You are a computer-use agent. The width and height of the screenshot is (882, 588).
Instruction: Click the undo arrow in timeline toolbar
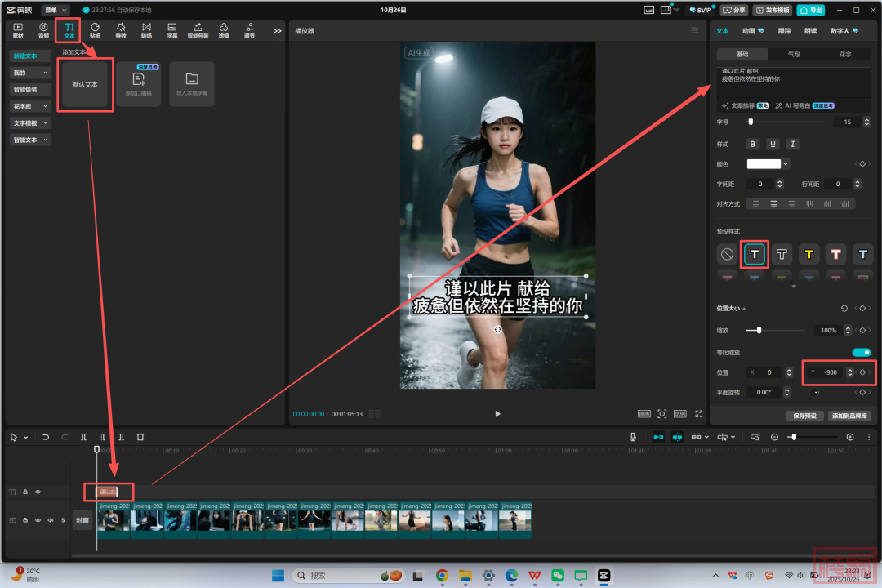46,437
